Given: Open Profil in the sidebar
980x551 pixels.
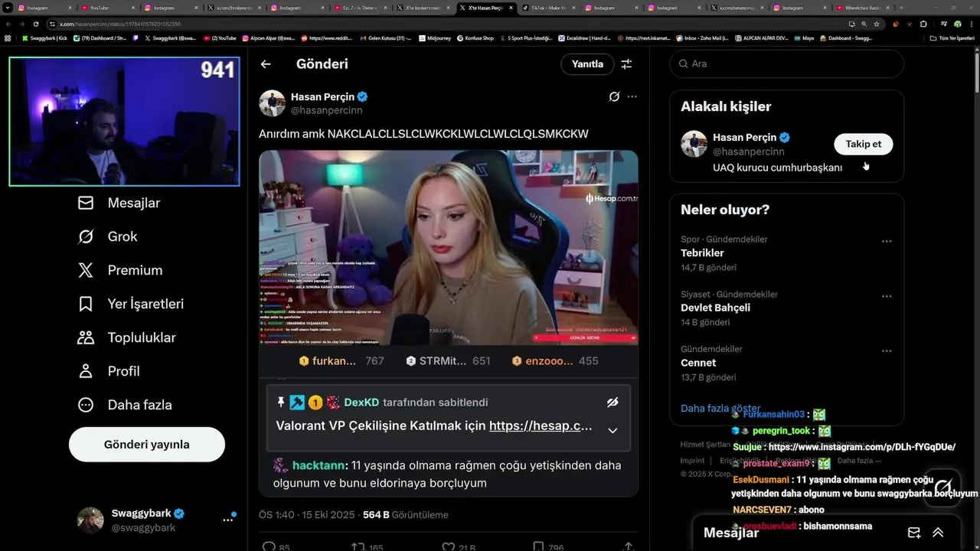Looking at the screenshot, I should [x=109, y=371].
